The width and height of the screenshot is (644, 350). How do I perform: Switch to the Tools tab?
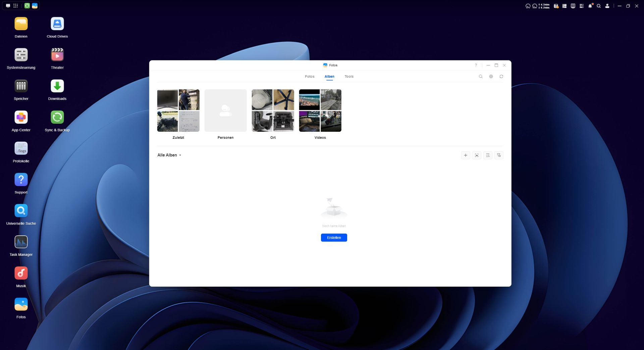click(x=349, y=76)
